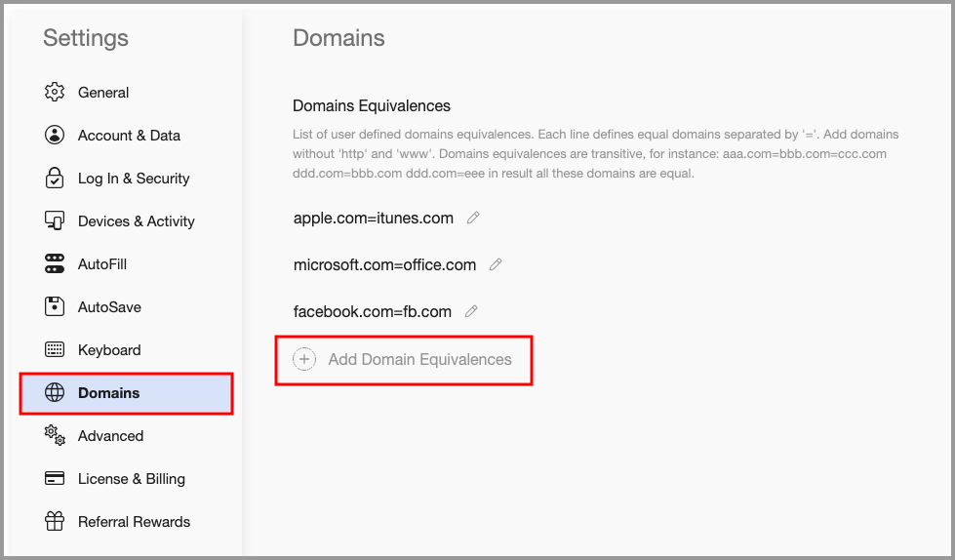
Task: Click the Referral Rewards gift icon
Action: click(55, 521)
